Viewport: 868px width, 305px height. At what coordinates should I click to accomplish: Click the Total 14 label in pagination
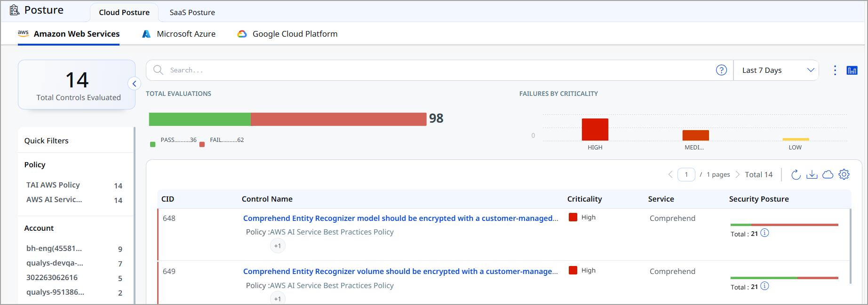tap(759, 174)
